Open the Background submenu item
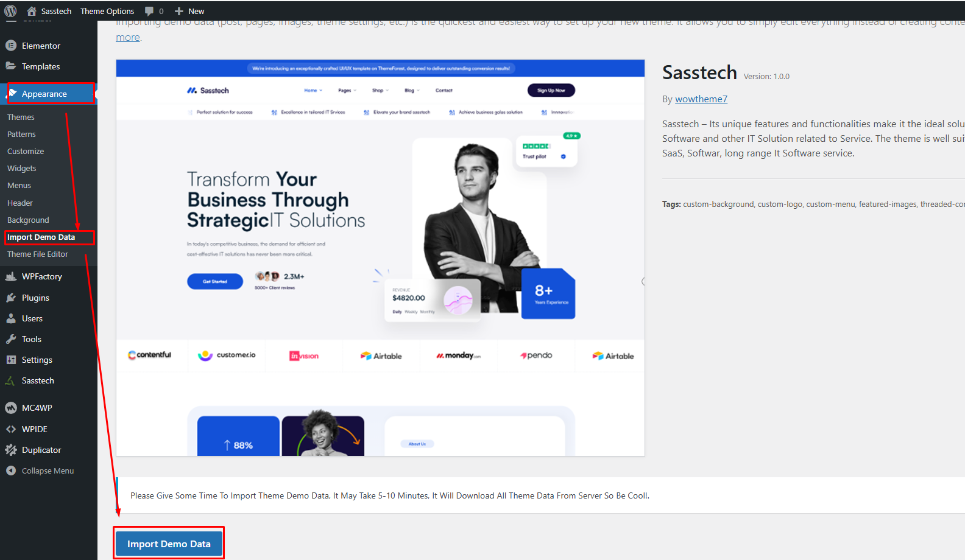The width and height of the screenshot is (965, 560). pos(28,220)
